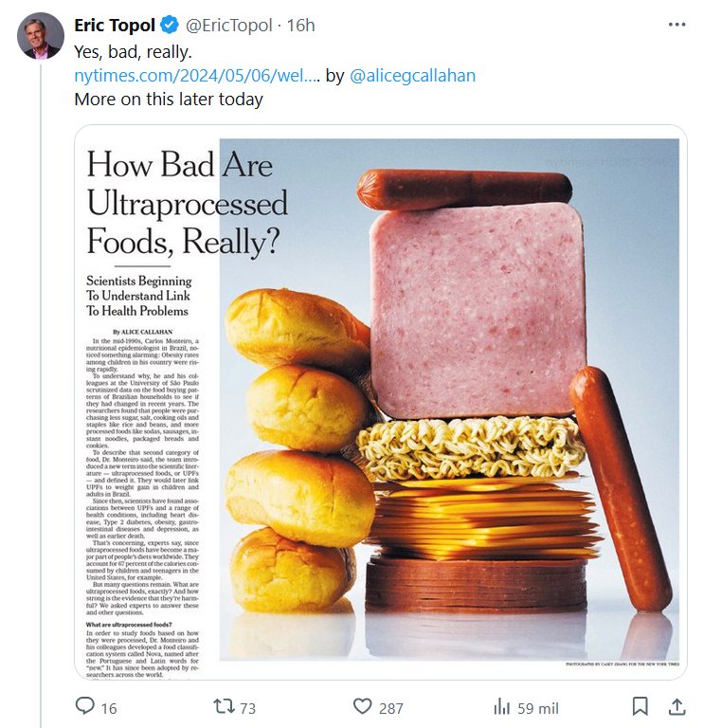Visit the @alicegcallahan mention
Viewport: 703px width, 728px height.
[x=413, y=76]
